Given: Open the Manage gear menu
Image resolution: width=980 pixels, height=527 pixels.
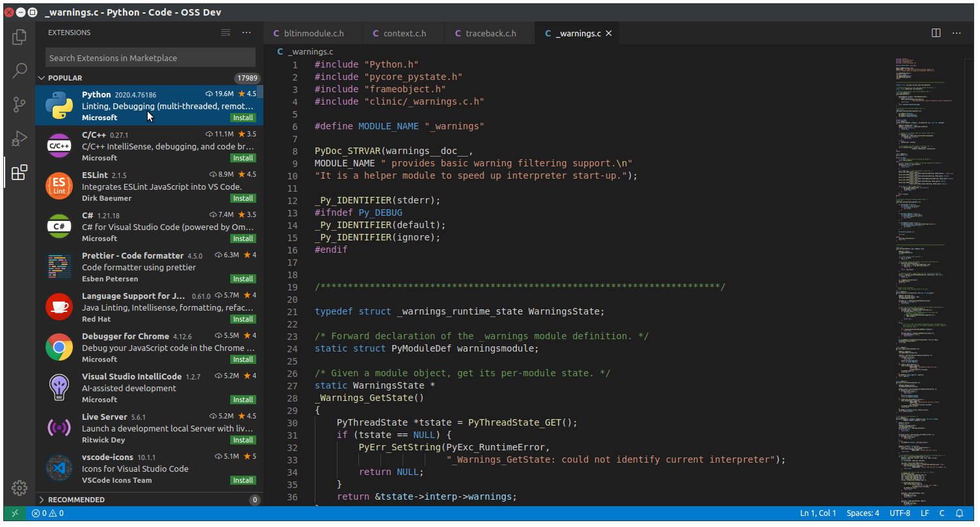Looking at the screenshot, I should [20, 488].
